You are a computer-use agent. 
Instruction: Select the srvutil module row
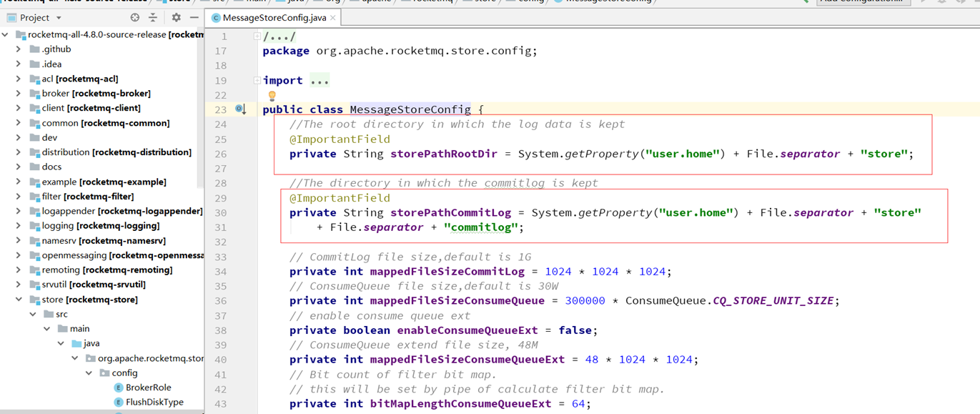[x=102, y=285]
